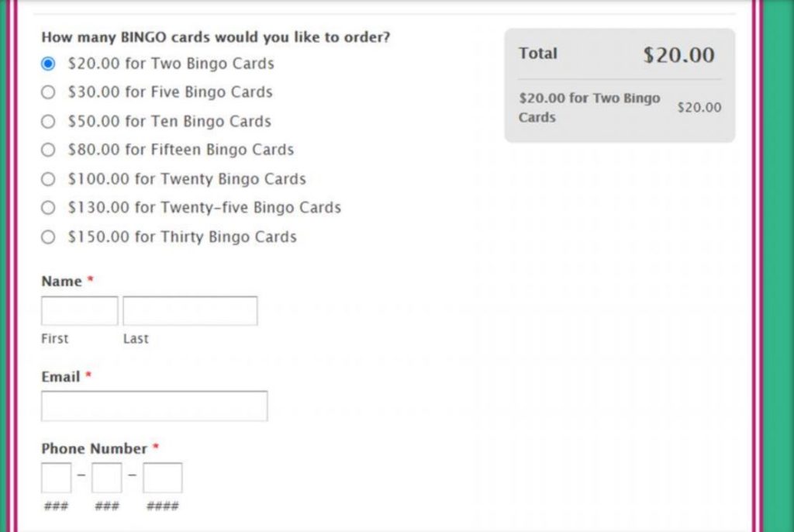This screenshot has width=794, height=532.
Task: Click the Total $20.00 amount
Action: [678, 55]
